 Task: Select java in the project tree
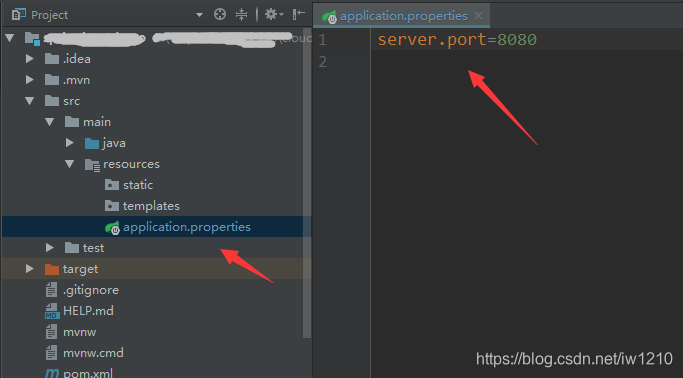(114, 143)
